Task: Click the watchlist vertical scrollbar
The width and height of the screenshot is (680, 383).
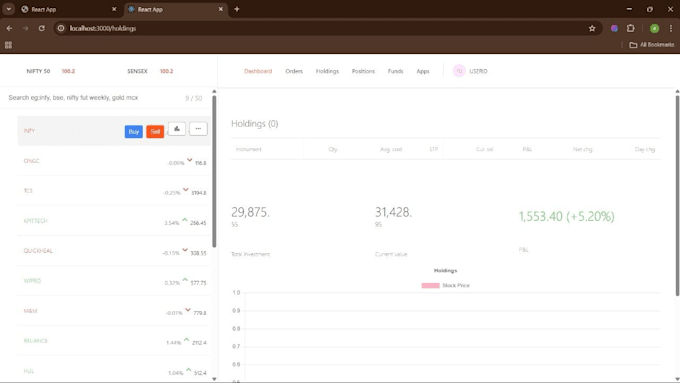Action: 214,171
